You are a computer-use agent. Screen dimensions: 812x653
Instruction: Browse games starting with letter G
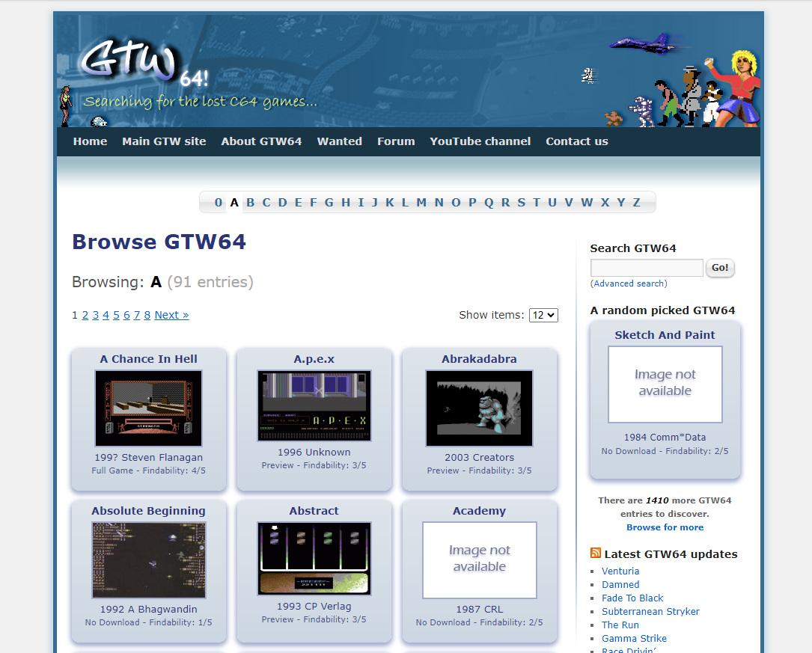[x=329, y=202]
